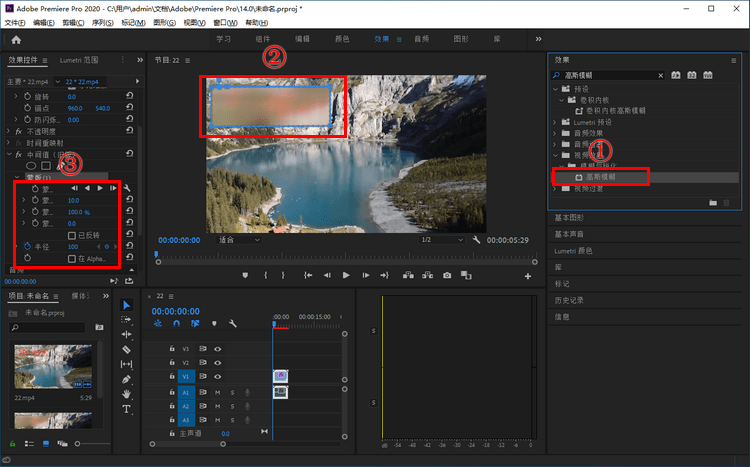Screen dimensions: 750x467
Task: Choose the Type (T) tool
Action: point(127,409)
